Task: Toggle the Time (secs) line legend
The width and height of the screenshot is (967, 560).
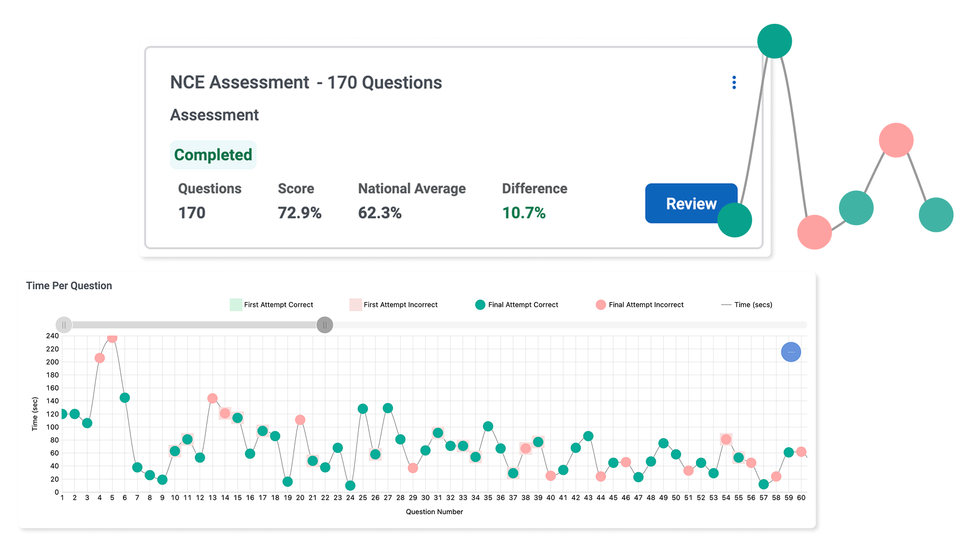Action: [747, 305]
